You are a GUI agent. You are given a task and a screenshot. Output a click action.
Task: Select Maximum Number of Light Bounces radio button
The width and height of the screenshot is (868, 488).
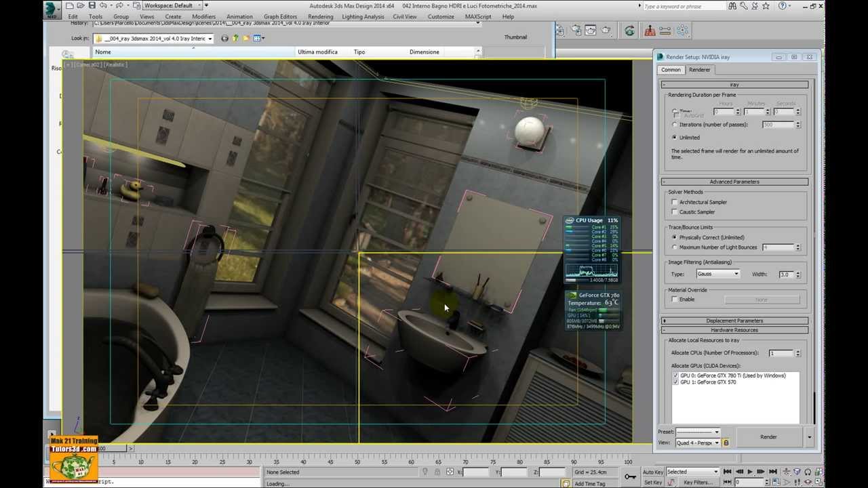click(675, 247)
